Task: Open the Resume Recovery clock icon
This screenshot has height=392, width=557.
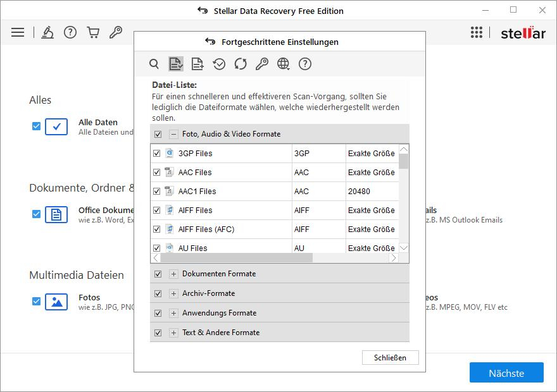Action: [219, 64]
